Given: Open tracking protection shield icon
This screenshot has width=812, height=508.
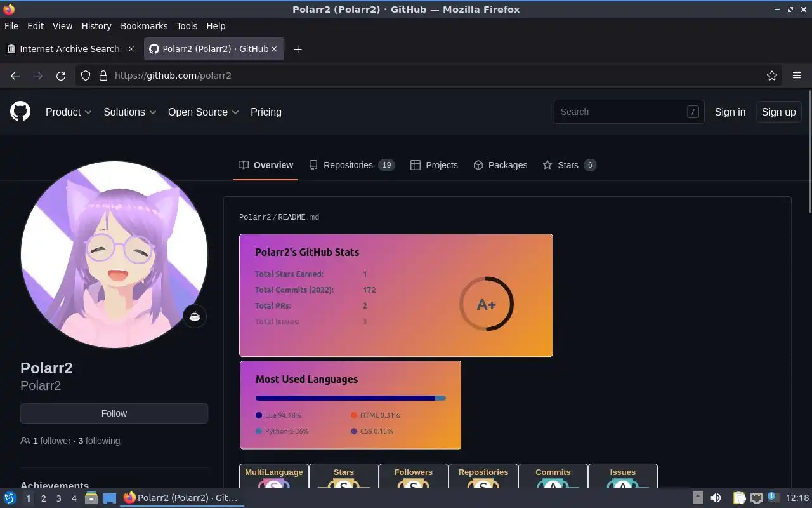Looking at the screenshot, I should [86, 76].
